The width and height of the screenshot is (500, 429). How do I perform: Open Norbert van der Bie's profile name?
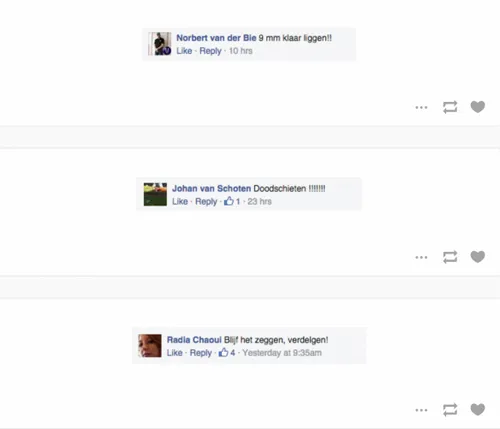(x=216, y=38)
